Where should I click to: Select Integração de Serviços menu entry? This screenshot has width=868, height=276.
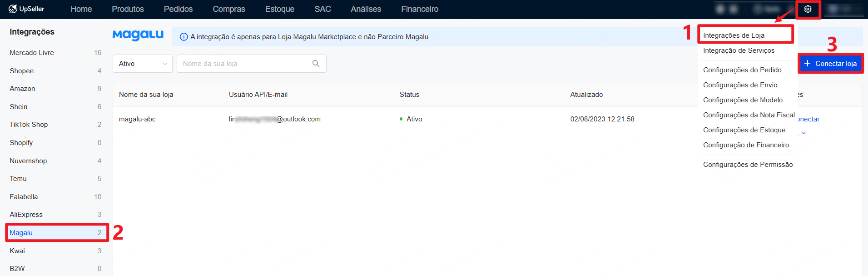coord(739,50)
